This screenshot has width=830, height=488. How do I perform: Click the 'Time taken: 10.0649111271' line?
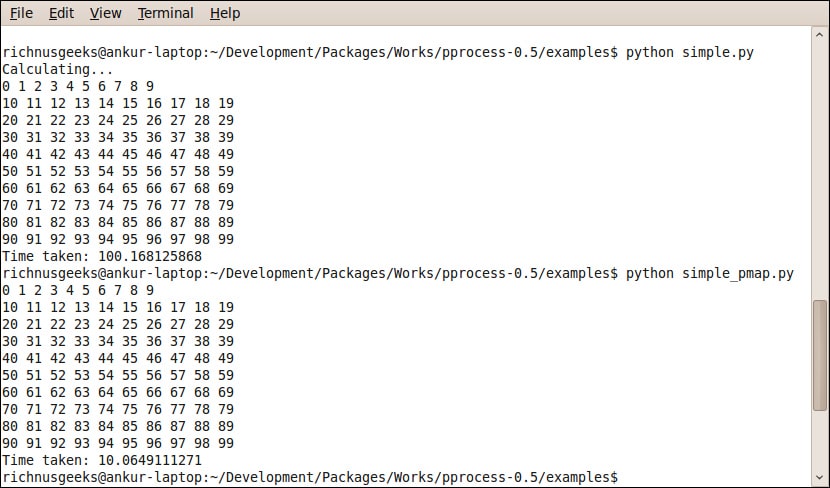pos(102,460)
